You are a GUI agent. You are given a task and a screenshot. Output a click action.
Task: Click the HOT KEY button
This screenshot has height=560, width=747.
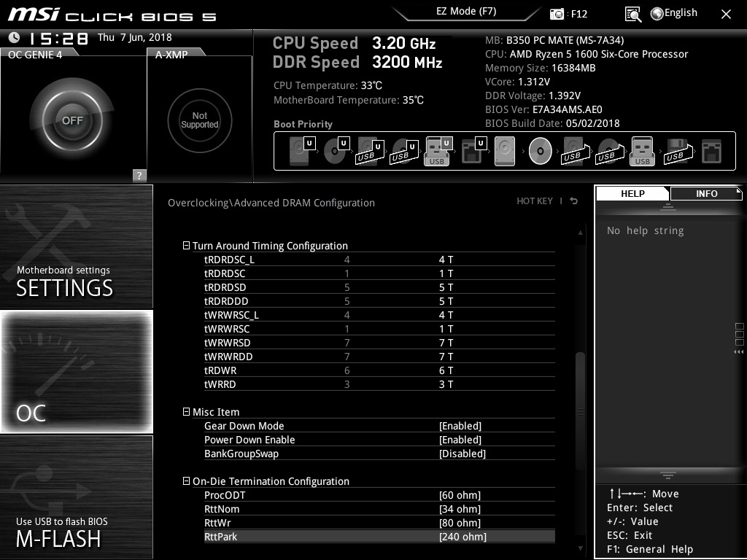coord(535,201)
